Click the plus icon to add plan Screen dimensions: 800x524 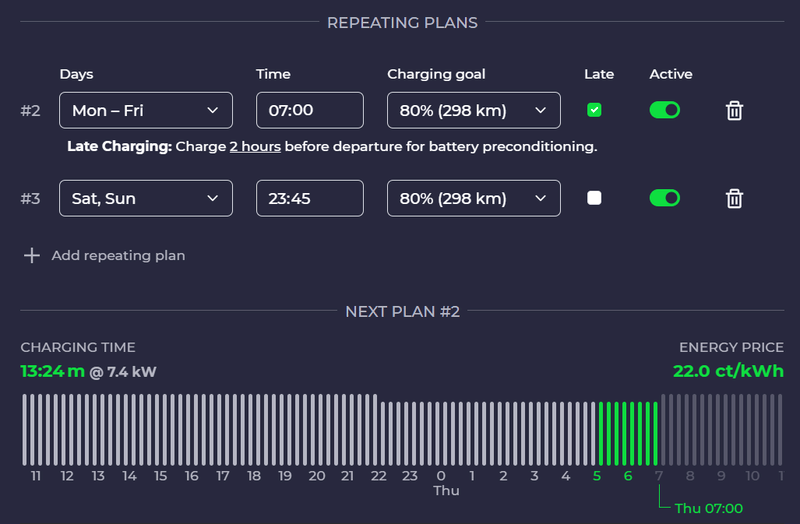[x=32, y=255]
